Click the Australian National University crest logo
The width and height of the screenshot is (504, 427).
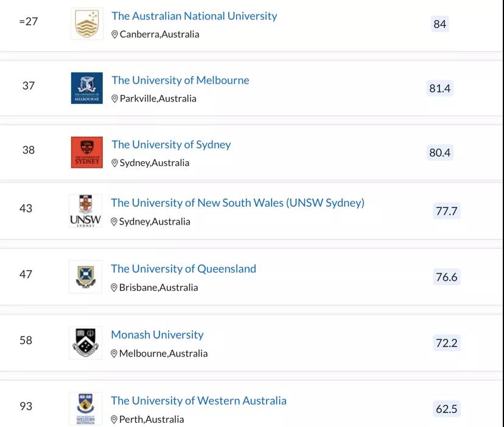[87, 24]
